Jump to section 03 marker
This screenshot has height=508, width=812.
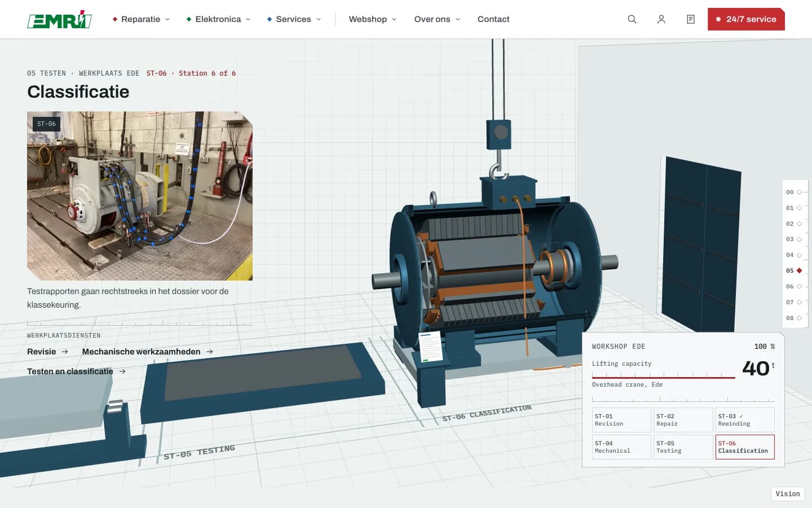point(794,239)
